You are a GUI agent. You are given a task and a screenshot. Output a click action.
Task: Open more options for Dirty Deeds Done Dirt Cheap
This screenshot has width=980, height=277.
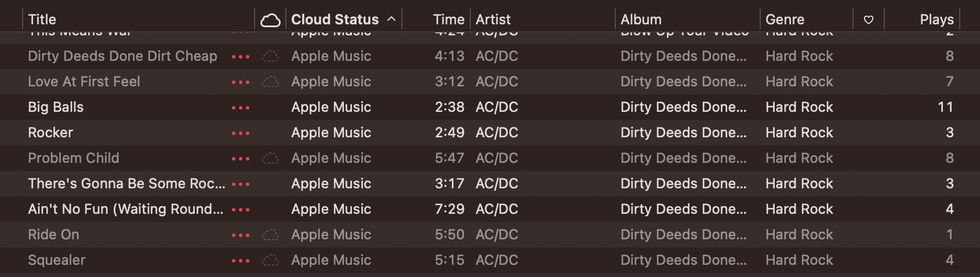coord(240,57)
